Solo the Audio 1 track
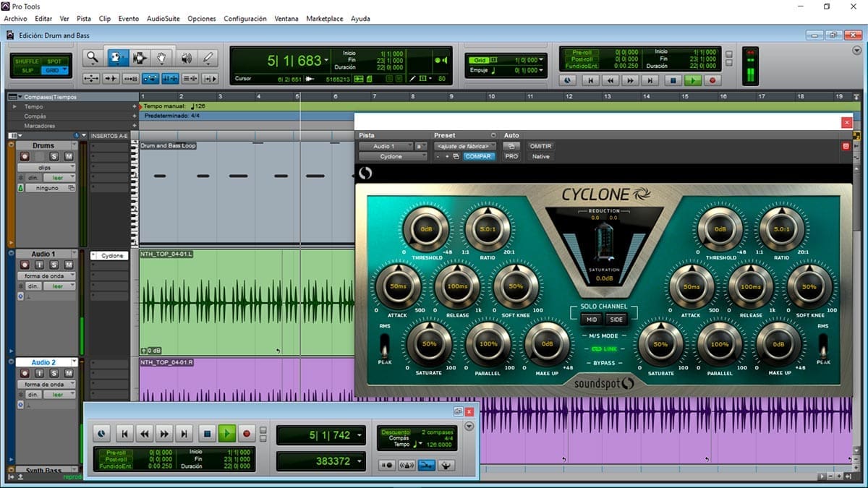Screen dimensions: 868x488 [x=54, y=265]
